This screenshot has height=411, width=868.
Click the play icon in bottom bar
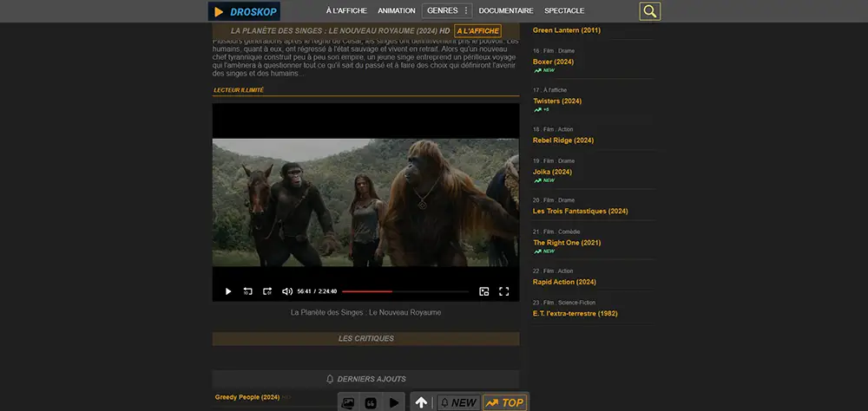pos(394,402)
